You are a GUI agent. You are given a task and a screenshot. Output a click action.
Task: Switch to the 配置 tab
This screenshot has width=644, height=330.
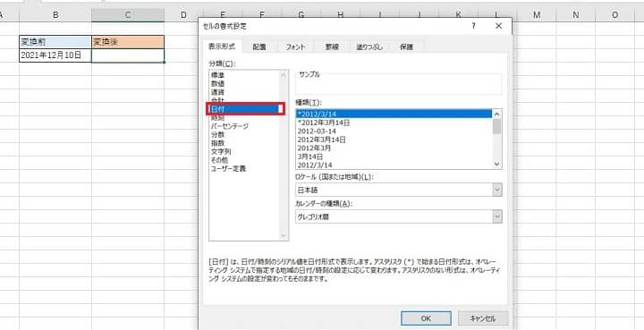[259, 47]
